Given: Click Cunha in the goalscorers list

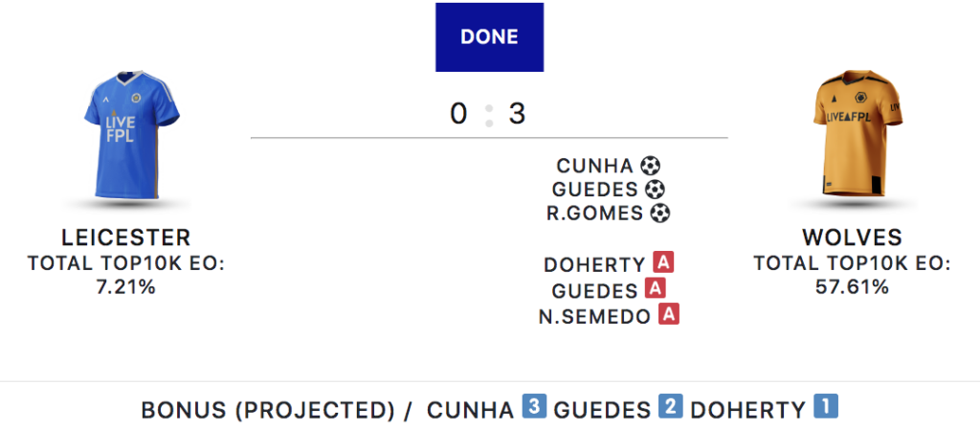Looking at the screenshot, I should click(594, 167).
